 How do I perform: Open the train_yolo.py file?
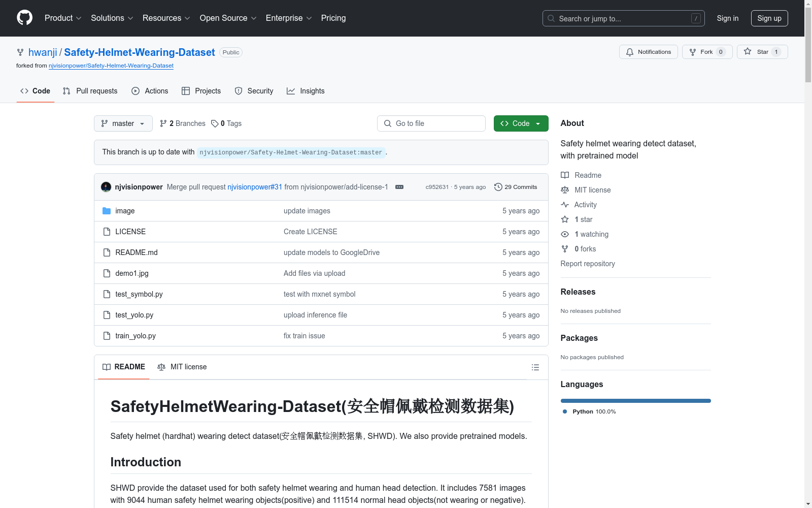click(136, 336)
